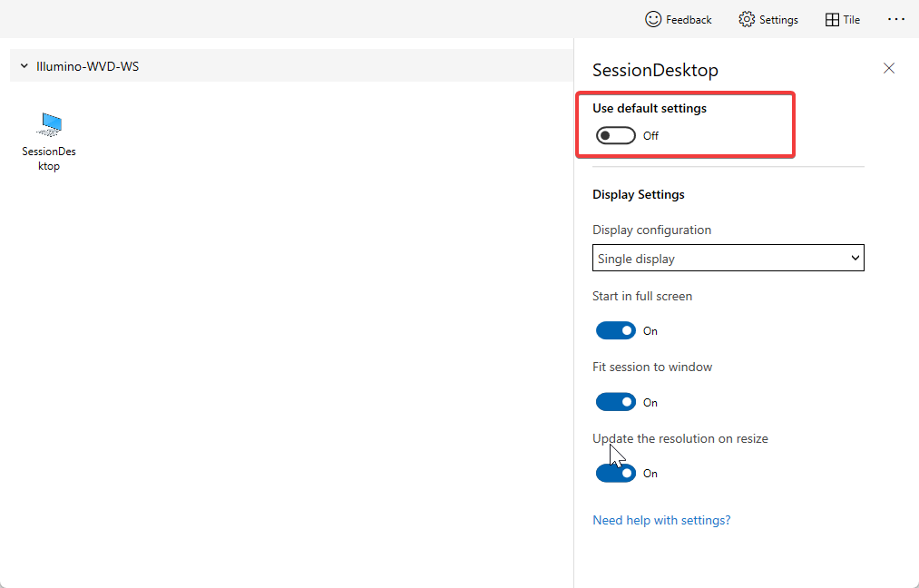Open the Feedback smiley button
The width and height of the screenshot is (919, 588).
678,19
